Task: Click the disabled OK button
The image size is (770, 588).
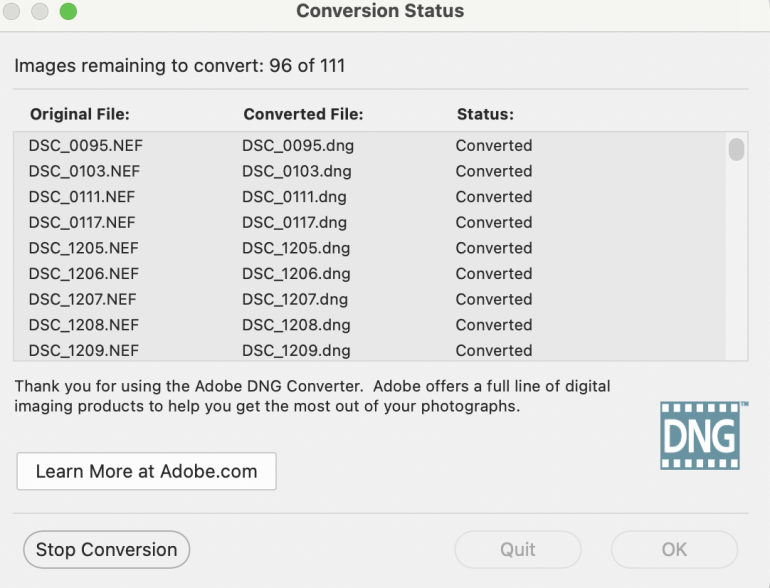Action: [674, 549]
